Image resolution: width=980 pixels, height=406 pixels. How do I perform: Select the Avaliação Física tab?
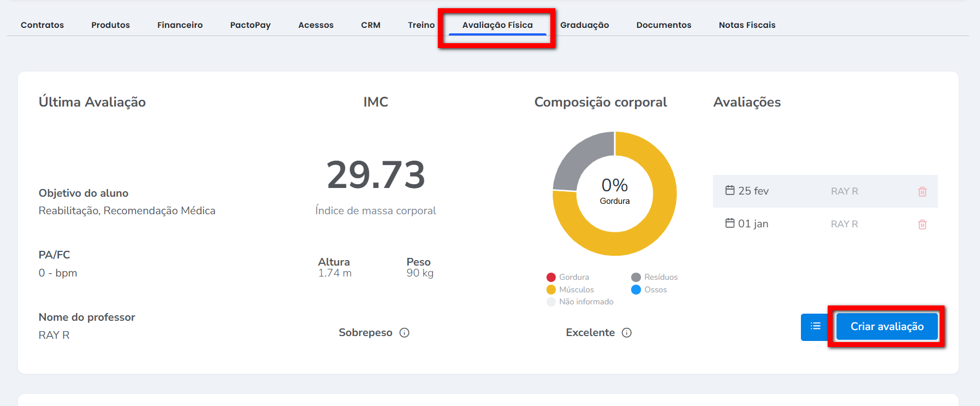pos(497,25)
